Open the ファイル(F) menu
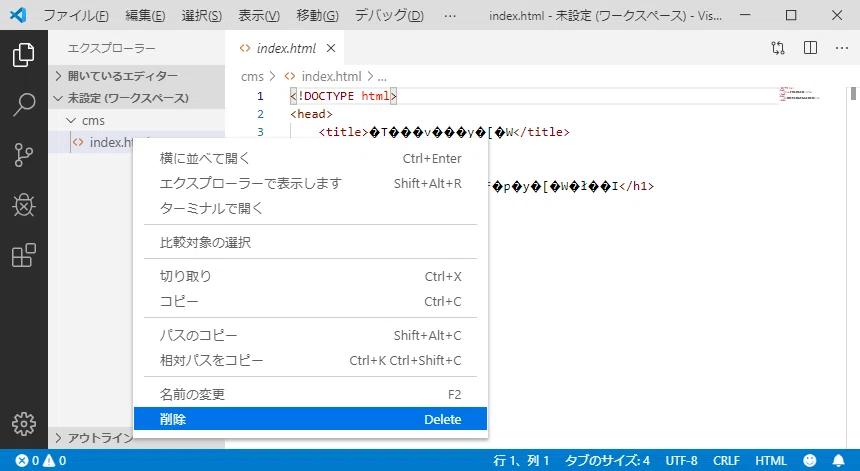The width and height of the screenshot is (860, 471). [76, 15]
